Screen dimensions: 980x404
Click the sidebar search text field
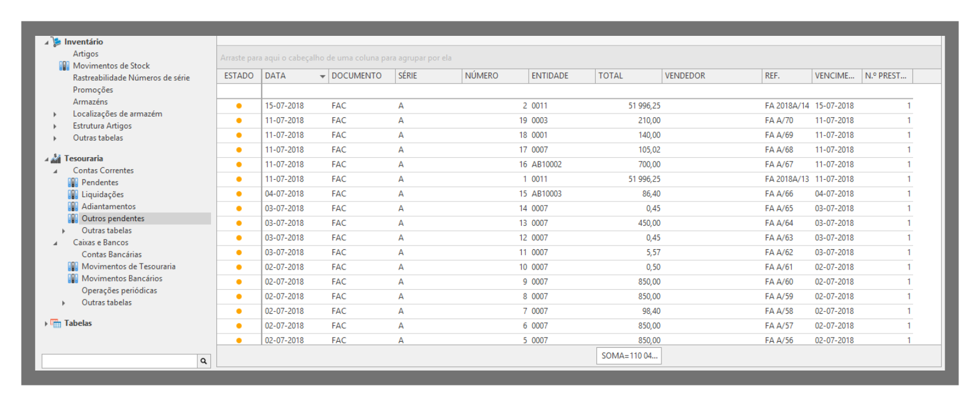pos(120,361)
